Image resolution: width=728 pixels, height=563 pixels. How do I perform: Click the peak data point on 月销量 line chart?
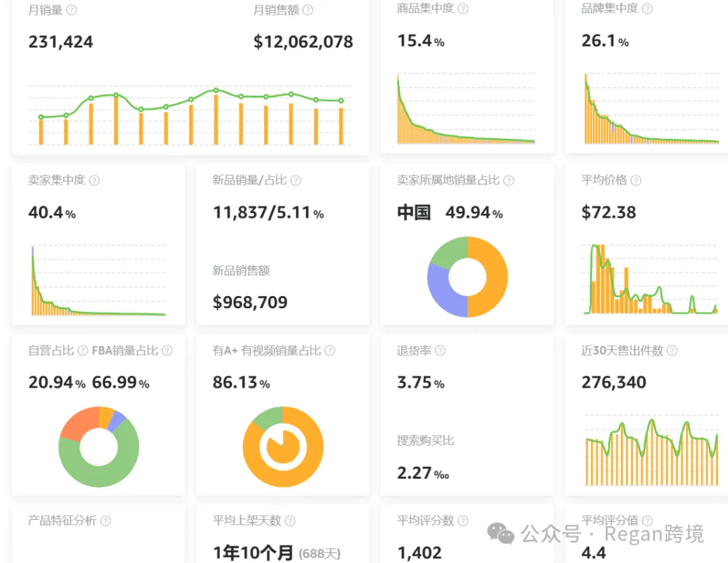[x=216, y=90]
